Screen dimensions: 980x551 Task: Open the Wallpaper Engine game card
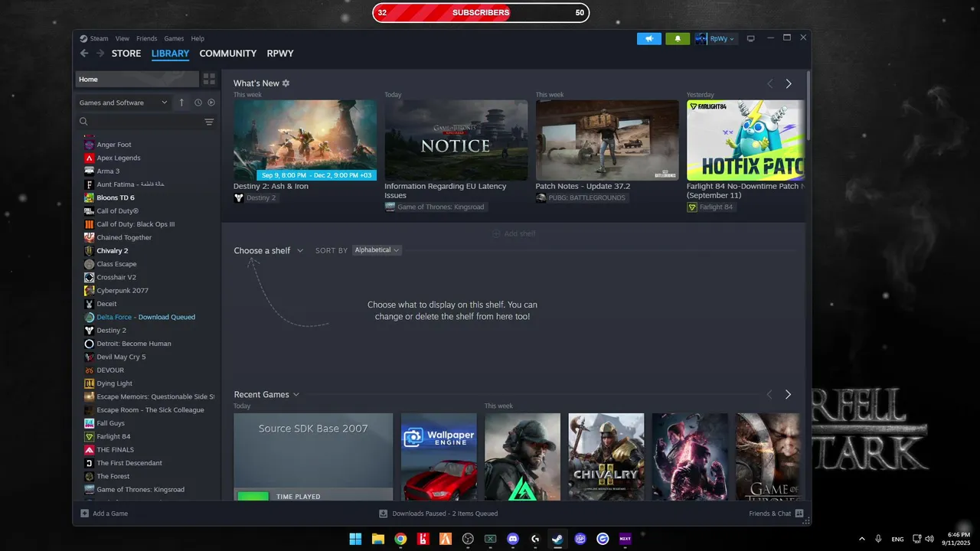tap(439, 457)
